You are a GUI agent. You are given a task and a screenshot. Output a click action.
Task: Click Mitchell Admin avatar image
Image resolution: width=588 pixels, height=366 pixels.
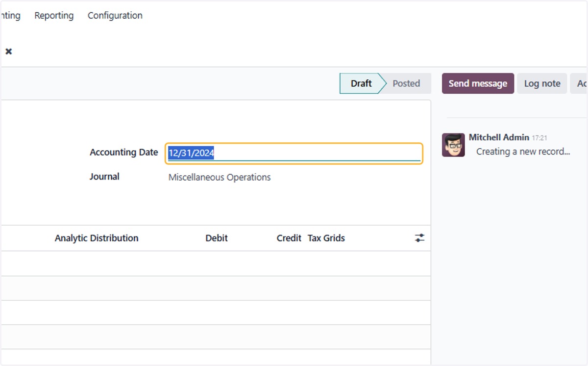453,145
